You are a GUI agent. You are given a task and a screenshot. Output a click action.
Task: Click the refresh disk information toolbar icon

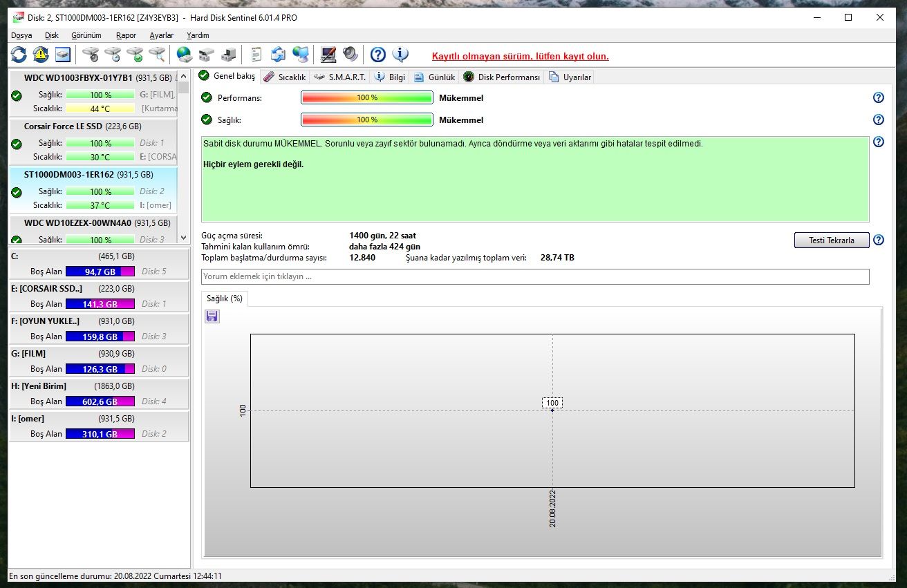19,55
